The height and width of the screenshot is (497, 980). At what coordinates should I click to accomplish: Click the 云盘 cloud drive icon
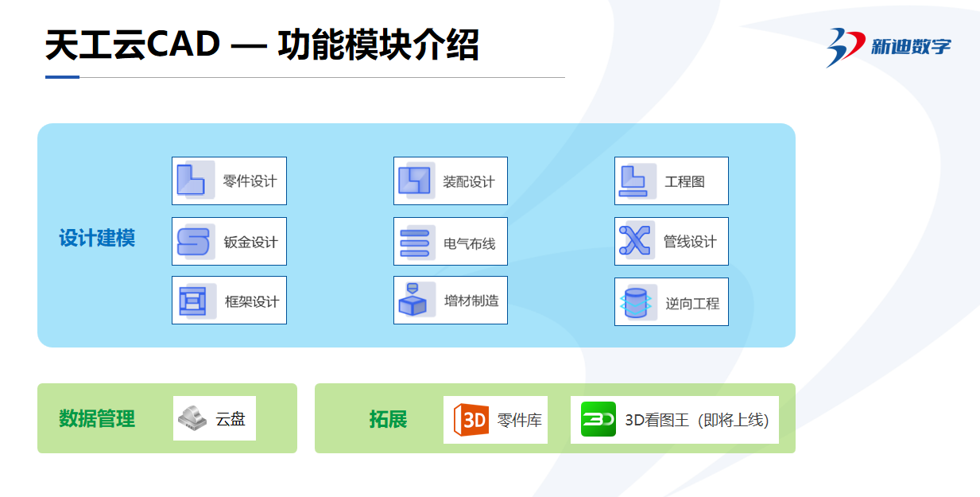coord(193,418)
